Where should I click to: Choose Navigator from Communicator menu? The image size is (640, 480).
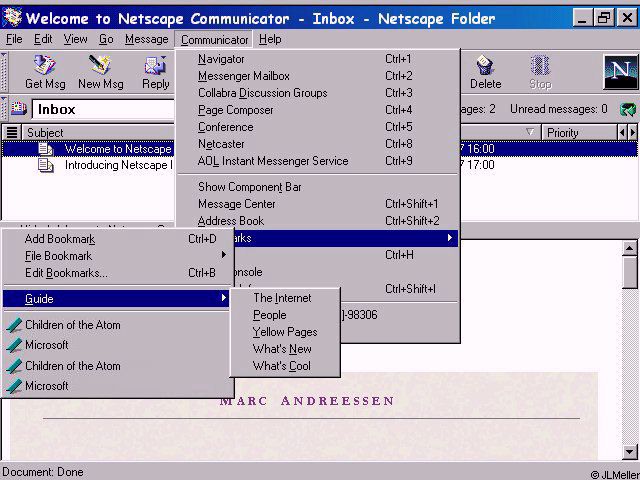click(318, 59)
